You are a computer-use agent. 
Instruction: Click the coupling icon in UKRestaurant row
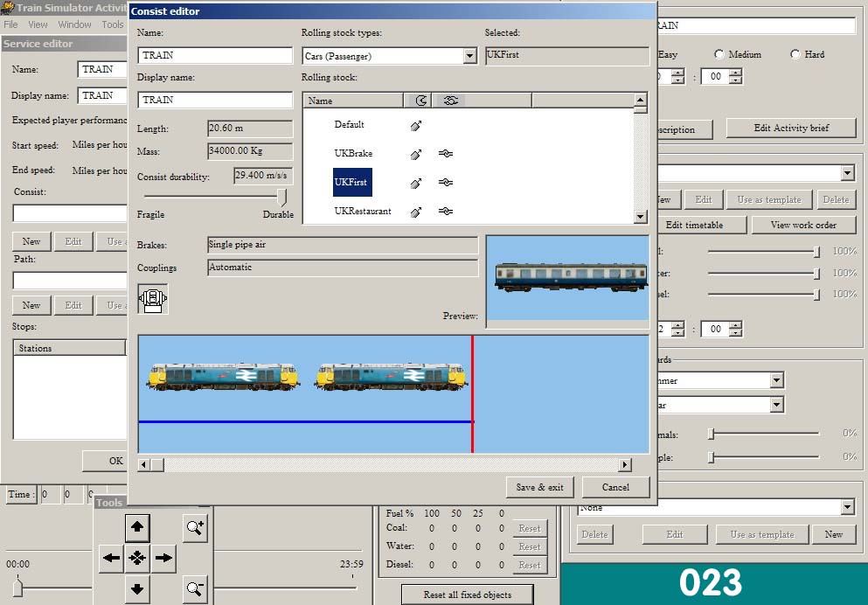(446, 211)
